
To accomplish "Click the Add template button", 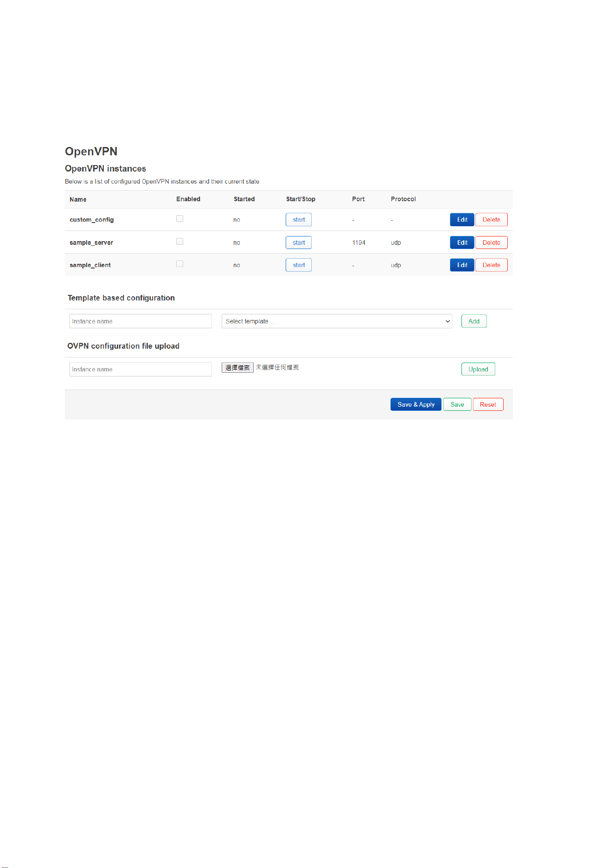I will [x=474, y=321].
